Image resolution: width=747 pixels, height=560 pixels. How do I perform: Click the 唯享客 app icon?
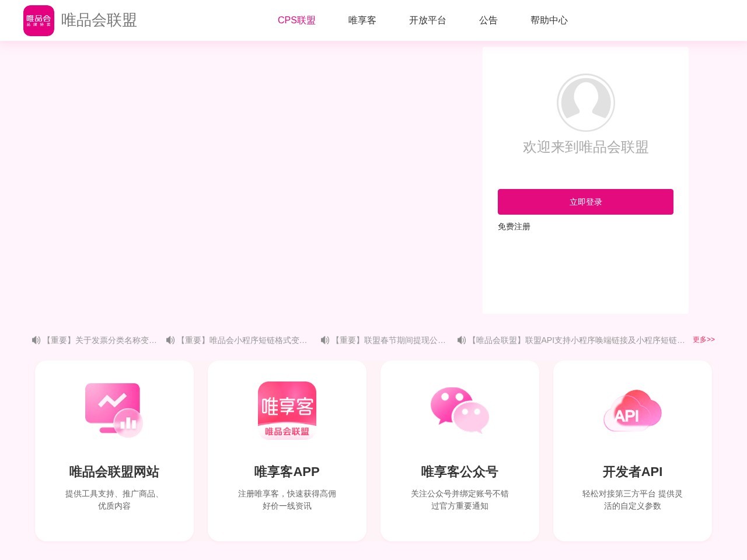click(287, 410)
